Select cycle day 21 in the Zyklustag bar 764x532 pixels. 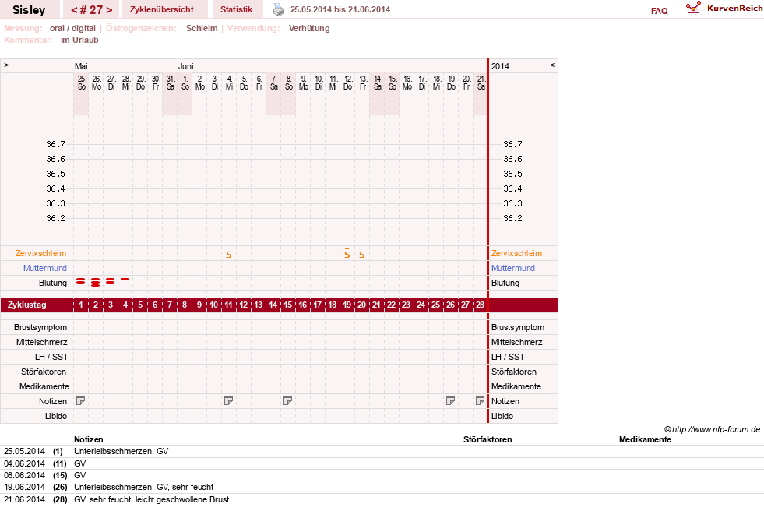377,305
